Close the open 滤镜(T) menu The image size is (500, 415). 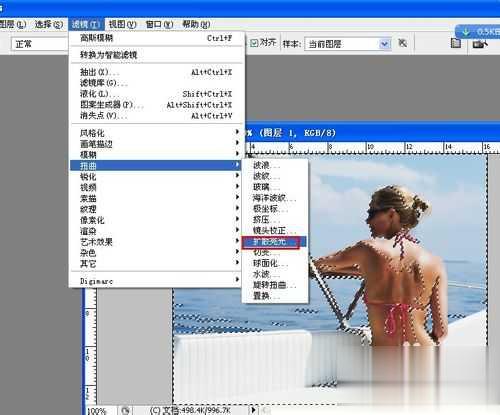pyautogui.click(x=86, y=24)
